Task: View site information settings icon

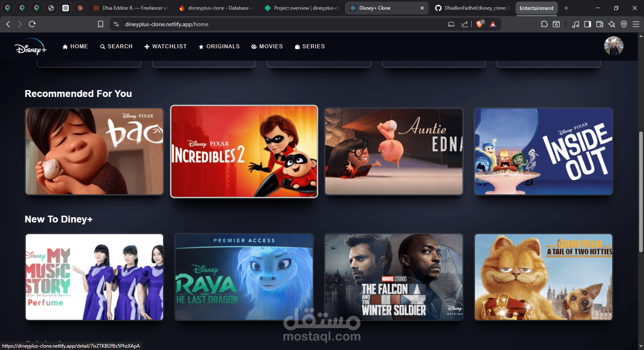Action: [116, 24]
